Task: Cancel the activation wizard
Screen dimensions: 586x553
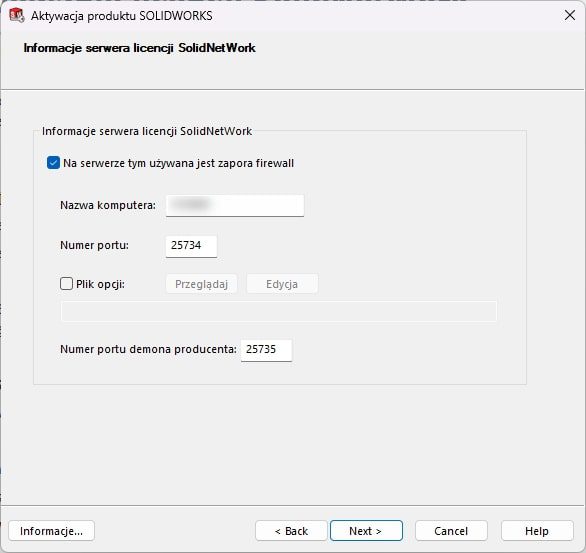Action: (451, 531)
